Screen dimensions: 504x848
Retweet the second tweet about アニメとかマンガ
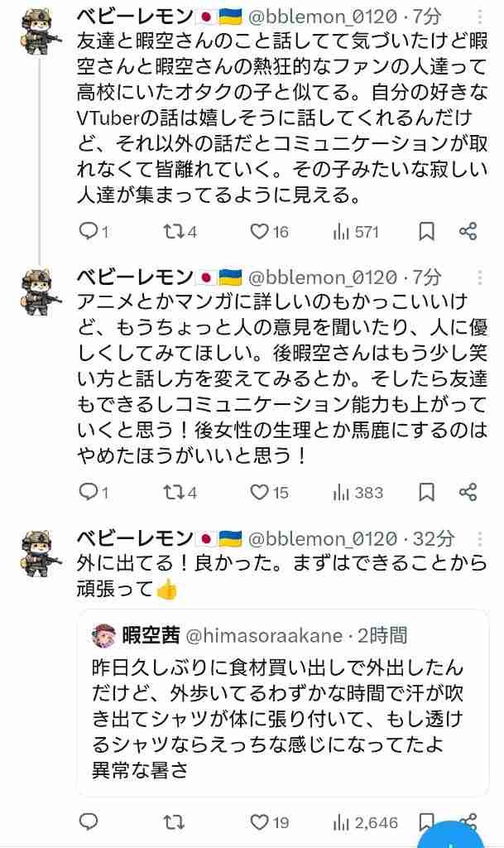coord(180,492)
